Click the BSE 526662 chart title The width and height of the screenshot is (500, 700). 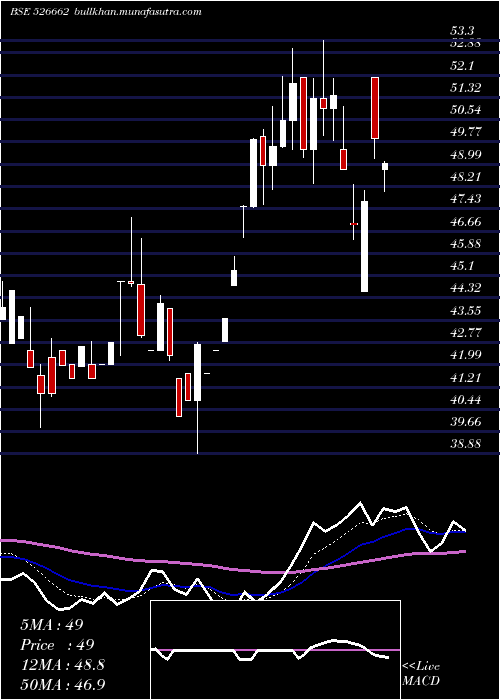[x=39, y=12]
